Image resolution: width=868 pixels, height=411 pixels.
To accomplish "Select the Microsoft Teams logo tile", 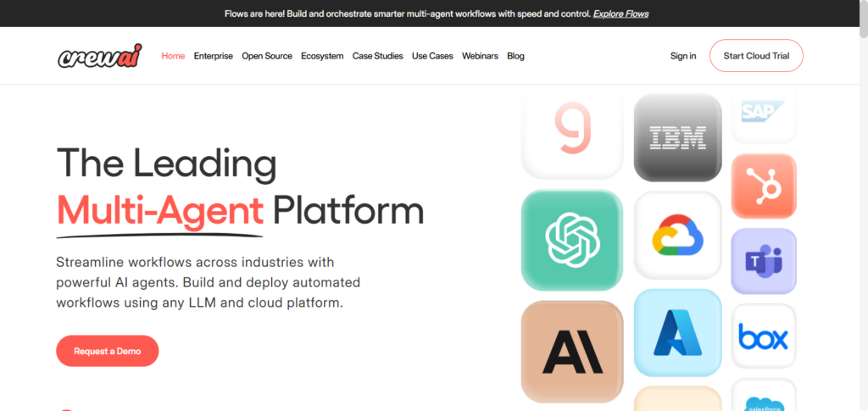I will [764, 261].
